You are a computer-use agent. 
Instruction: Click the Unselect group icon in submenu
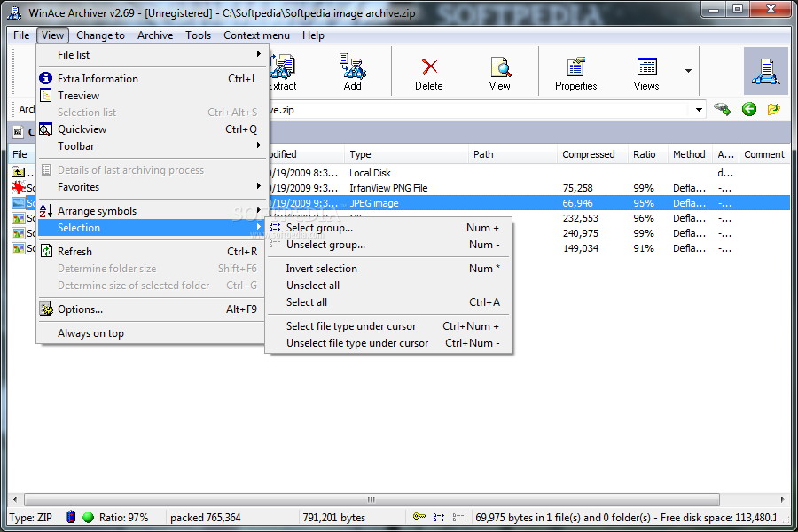275,245
